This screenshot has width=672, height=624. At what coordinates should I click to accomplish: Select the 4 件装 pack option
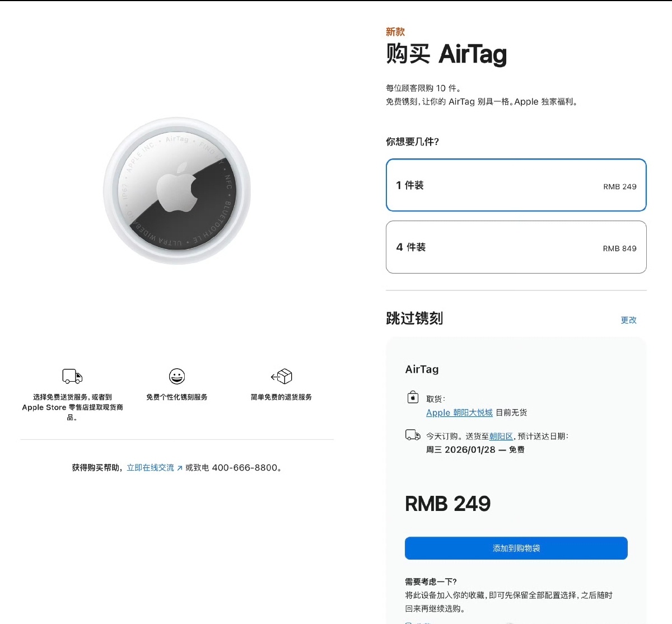coord(515,247)
